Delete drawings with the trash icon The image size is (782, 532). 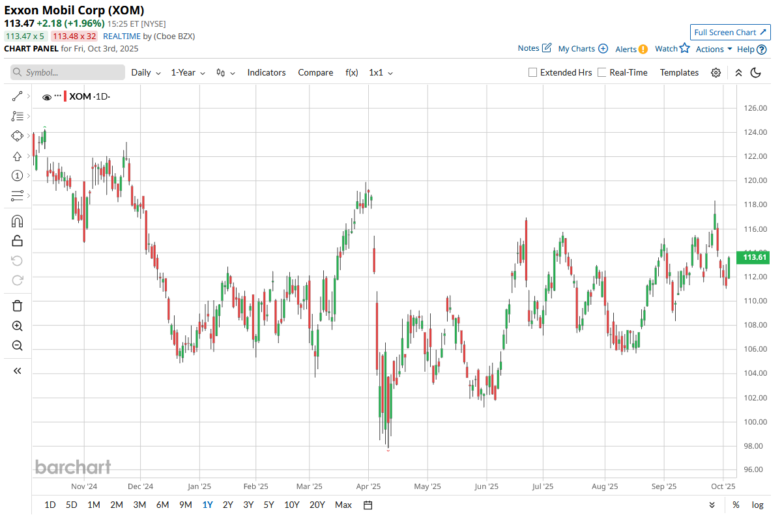point(18,305)
